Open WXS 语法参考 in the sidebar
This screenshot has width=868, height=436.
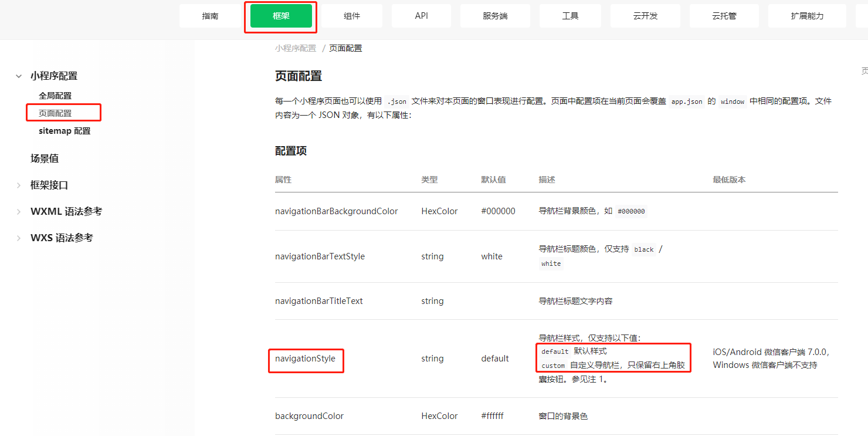(x=62, y=238)
